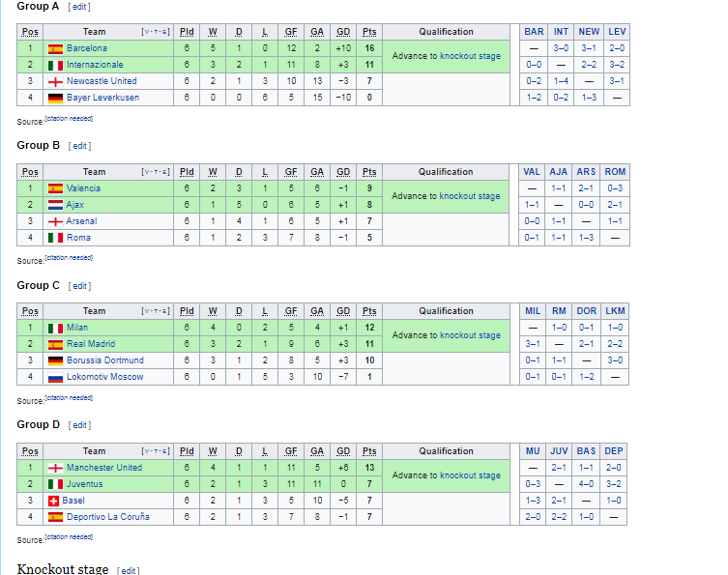Image resolution: width=728 pixels, height=575 pixels.
Task: Click the Russia flag beside Lokomotiv Moscow
Action: pos(55,378)
